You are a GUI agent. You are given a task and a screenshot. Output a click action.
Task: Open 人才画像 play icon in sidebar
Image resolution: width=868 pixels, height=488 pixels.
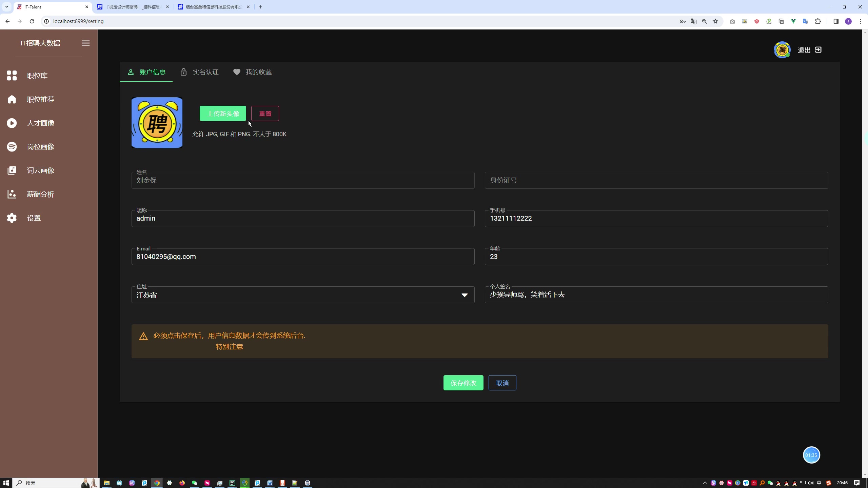point(12,123)
